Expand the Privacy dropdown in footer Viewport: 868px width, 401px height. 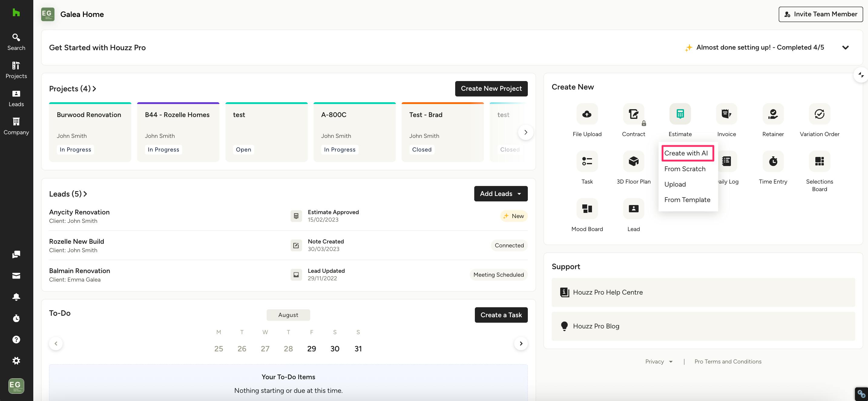pyautogui.click(x=658, y=361)
